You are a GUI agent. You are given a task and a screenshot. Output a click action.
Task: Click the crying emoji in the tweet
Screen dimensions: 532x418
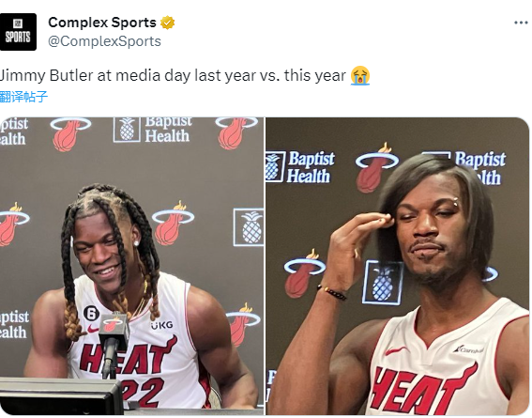coord(360,75)
